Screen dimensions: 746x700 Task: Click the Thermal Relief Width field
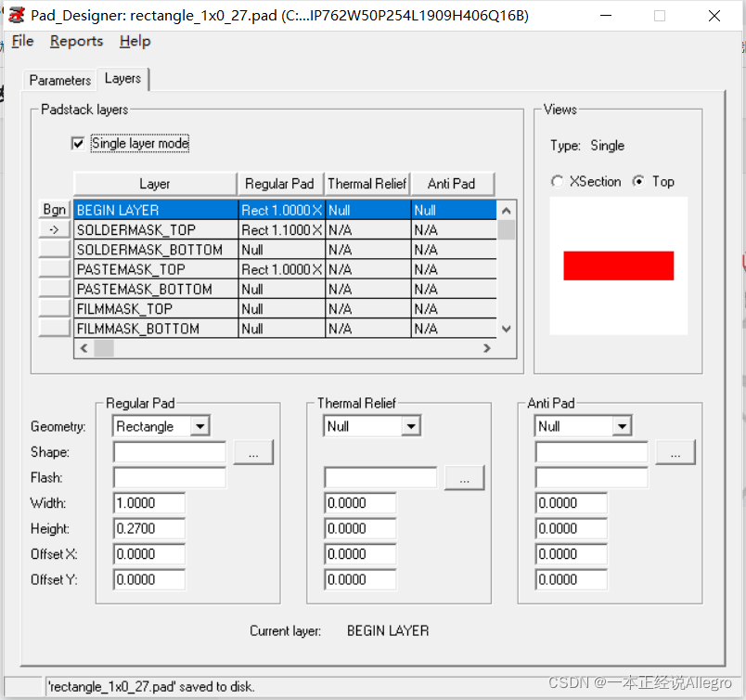coord(360,503)
